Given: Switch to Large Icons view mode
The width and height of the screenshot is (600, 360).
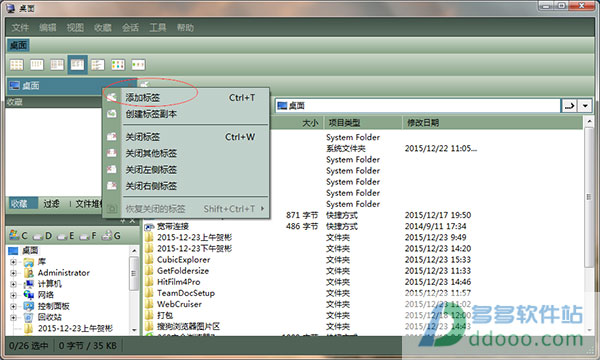Looking at the screenshot, I should (x=16, y=65).
